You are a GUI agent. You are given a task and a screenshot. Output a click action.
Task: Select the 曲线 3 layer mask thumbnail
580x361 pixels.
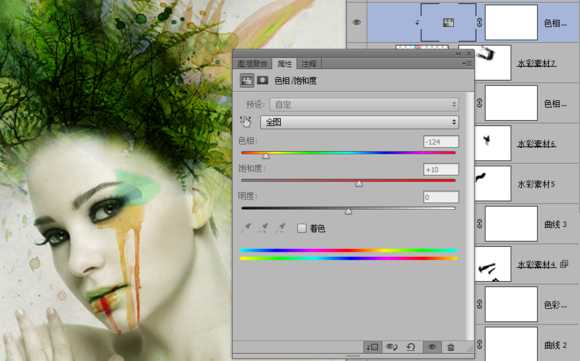pos(511,224)
